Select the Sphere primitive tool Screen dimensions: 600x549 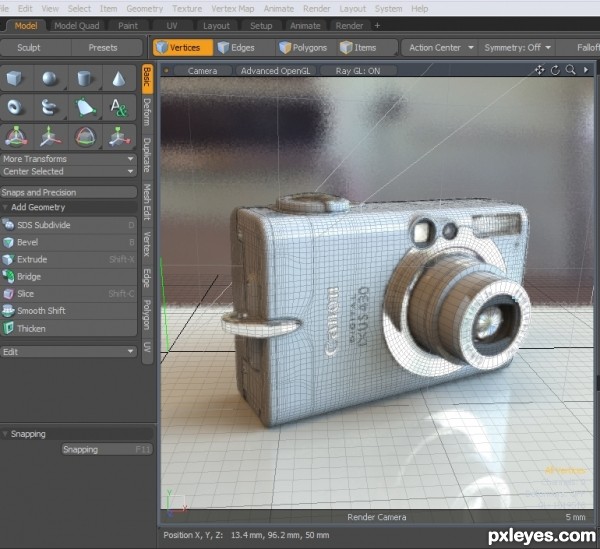pos(50,78)
